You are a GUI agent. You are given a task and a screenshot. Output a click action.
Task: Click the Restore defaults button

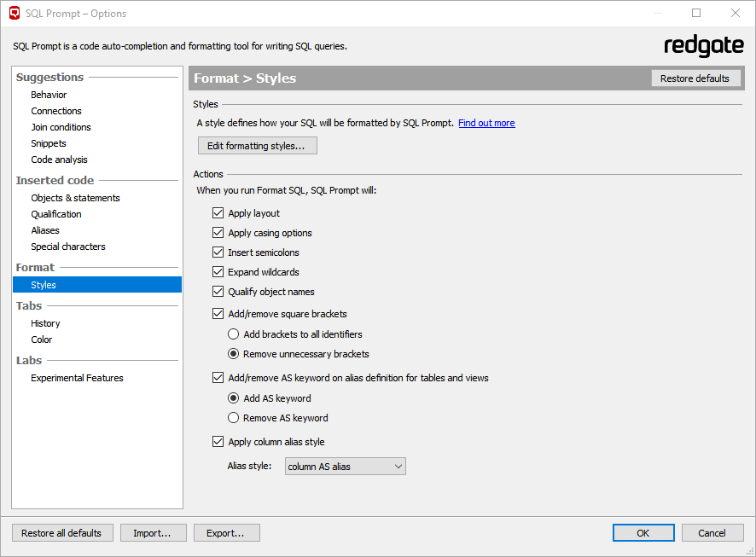[x=695, y=78]
